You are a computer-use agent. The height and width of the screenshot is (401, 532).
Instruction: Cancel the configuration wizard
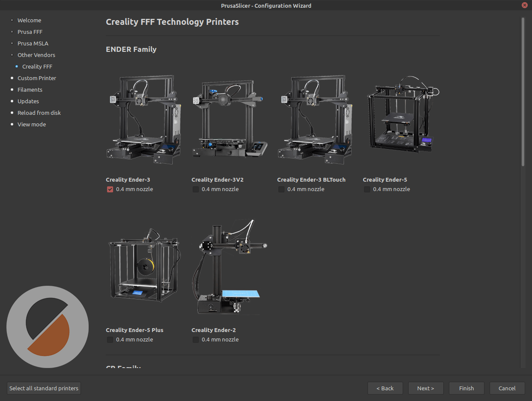click(507, 388)
